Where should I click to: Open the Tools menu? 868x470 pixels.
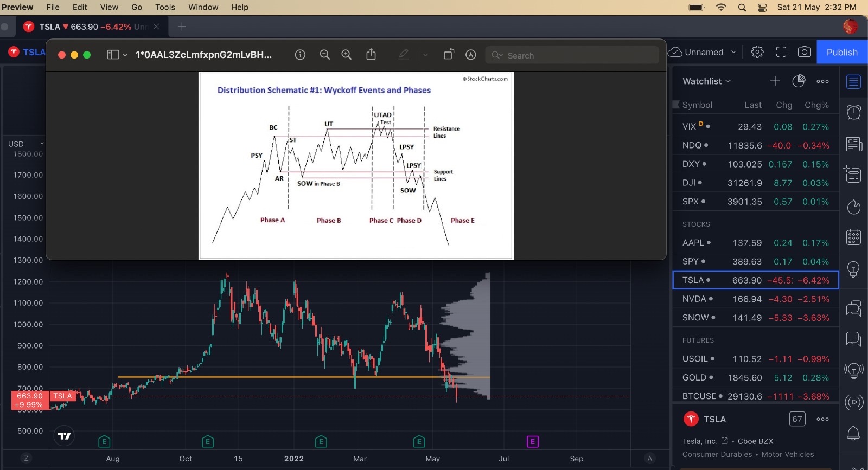(x=165, y=7)
